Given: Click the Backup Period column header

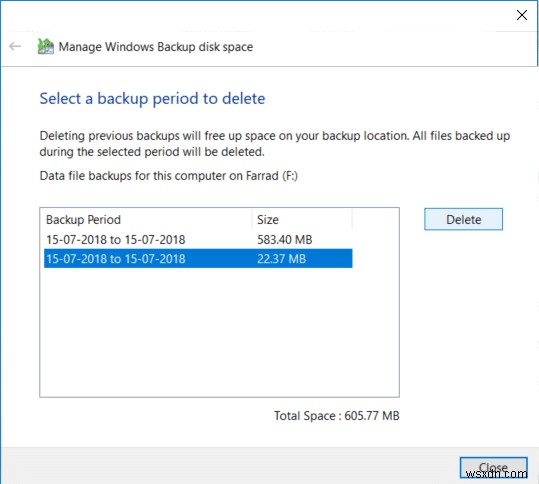Looking at the screenshot, I should [x=146, y=220].
